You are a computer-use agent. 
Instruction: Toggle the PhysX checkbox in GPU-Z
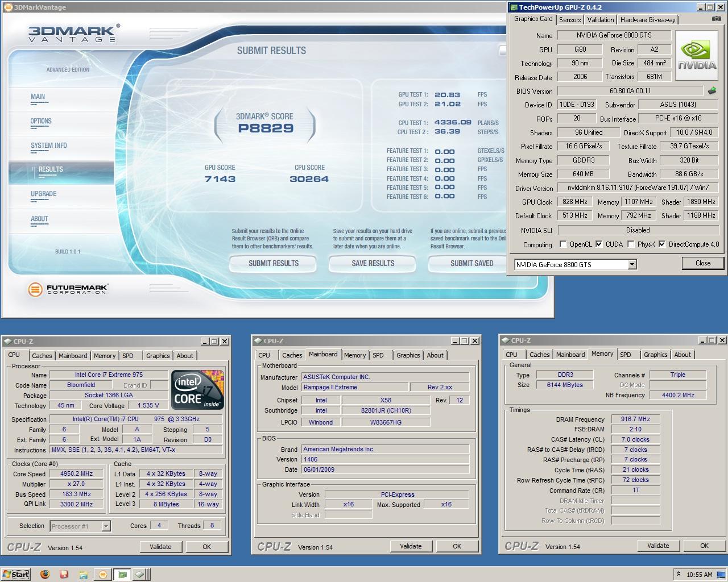tap(631, 244)
